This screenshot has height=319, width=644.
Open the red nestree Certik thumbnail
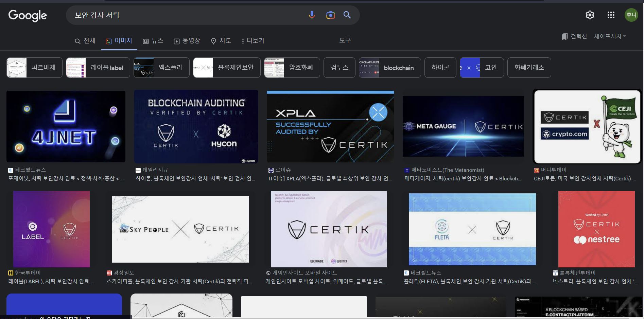596,229
